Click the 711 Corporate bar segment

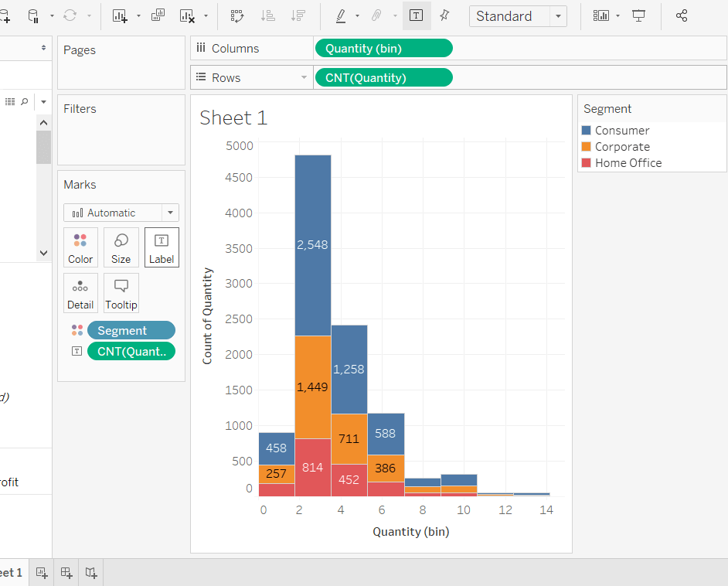349,439
